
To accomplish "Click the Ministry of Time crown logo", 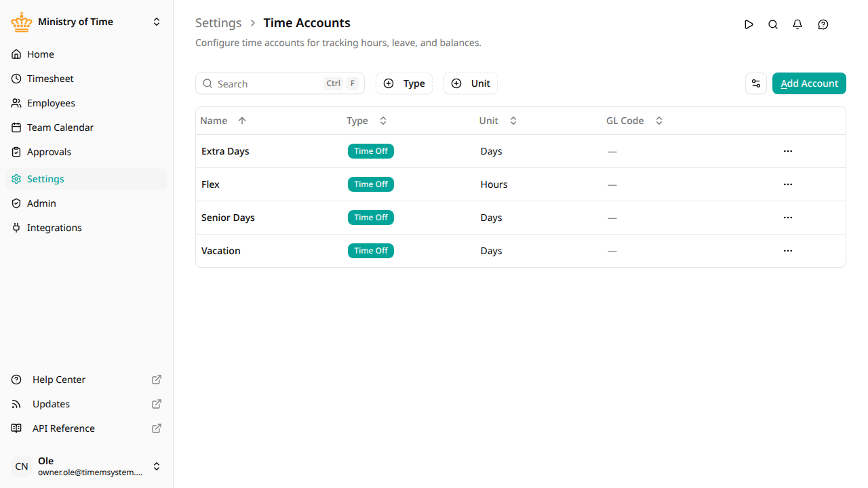I will point(22,22).
